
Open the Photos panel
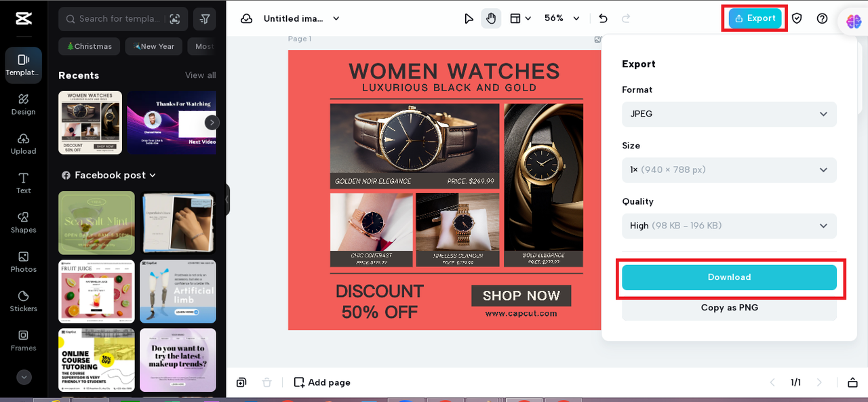pos(24,262)
